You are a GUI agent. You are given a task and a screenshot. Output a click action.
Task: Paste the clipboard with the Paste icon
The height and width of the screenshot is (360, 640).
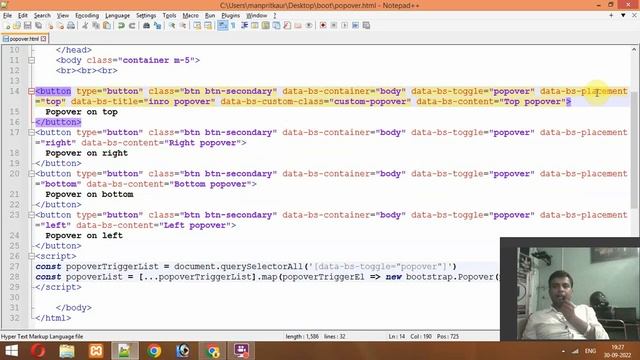(x=107, y=25)
